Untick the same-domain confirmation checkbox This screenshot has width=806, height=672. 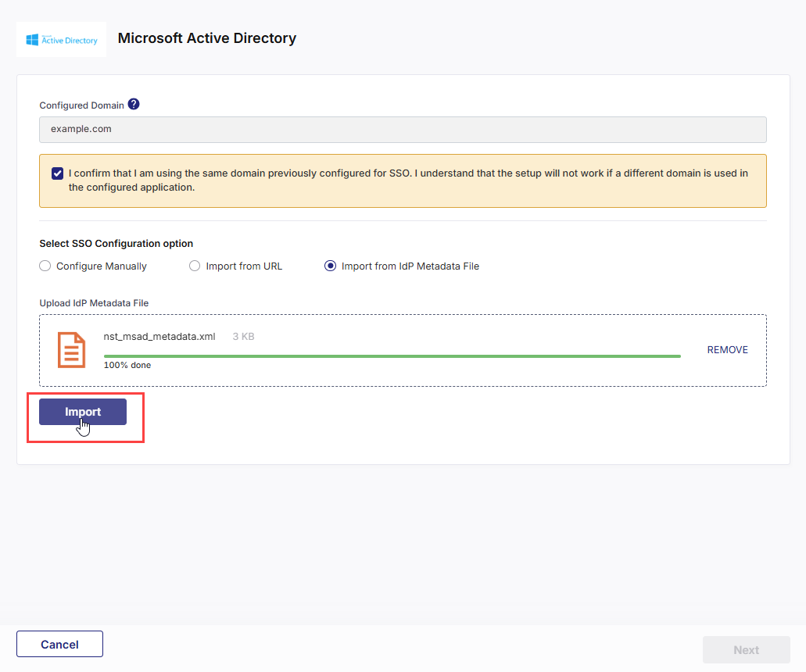[x=57, y=173]
